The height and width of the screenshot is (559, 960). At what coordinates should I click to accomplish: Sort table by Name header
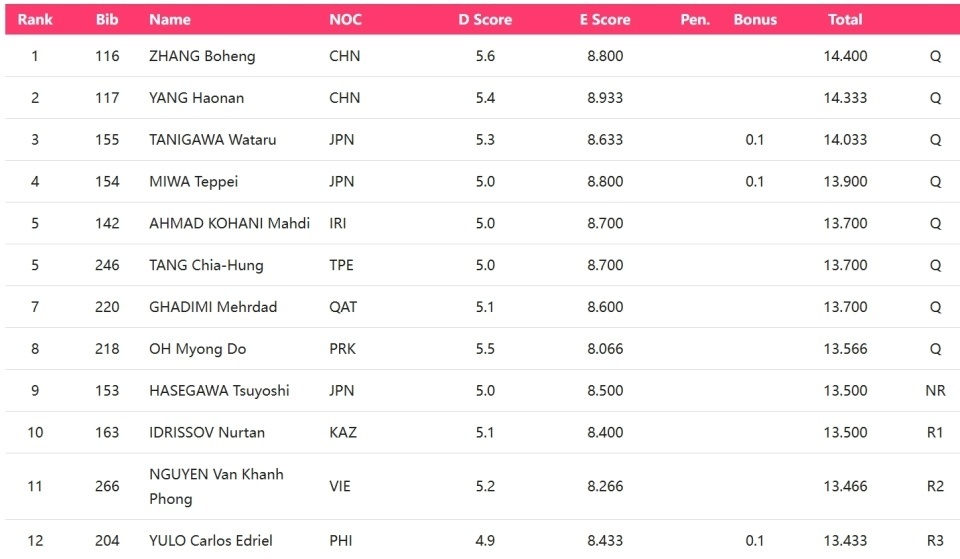pos(170,20)
